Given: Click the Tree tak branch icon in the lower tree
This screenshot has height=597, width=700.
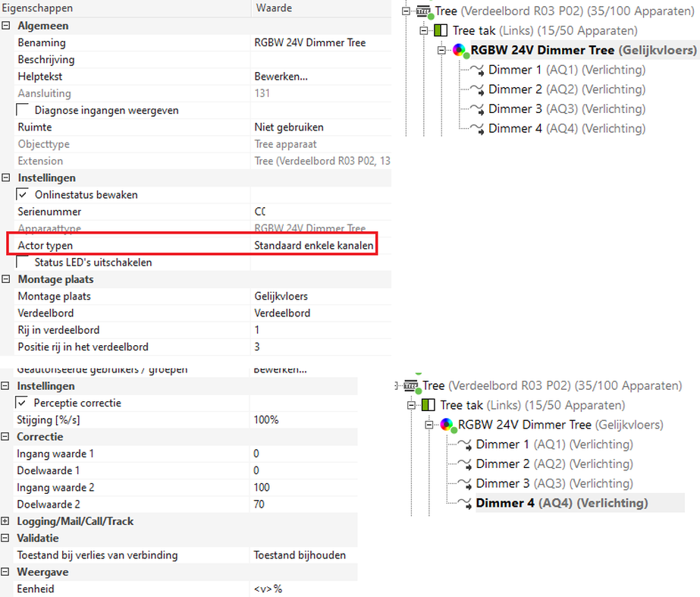Looking at the screenshot, I should 428,405.
